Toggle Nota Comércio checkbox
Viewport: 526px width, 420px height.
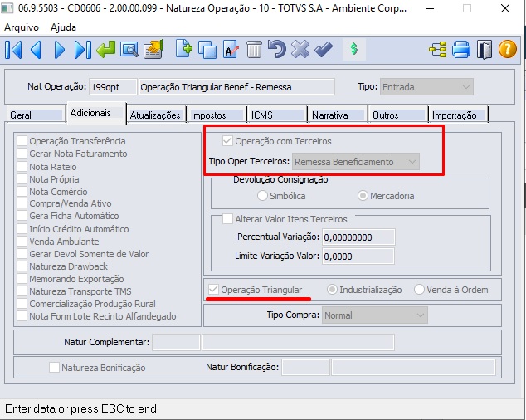point(22,192)
